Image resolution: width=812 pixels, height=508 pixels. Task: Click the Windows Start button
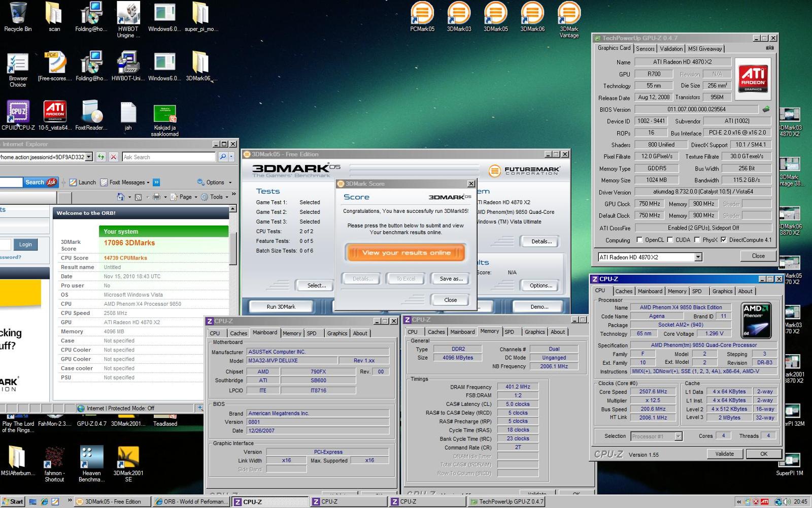click(x=13, y=501)
